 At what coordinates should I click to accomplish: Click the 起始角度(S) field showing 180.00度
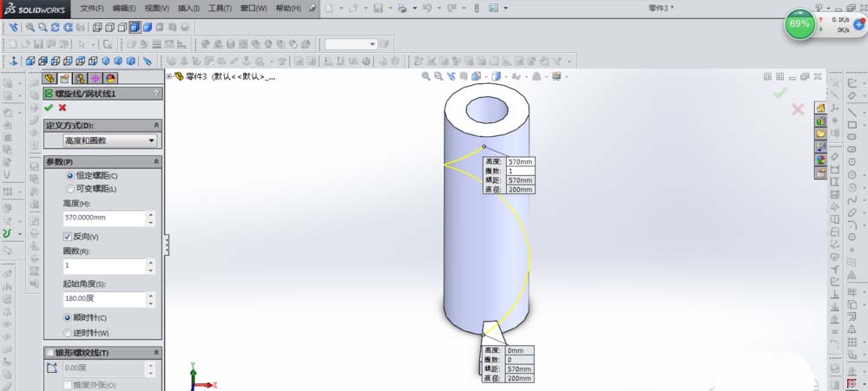[x=105, y=299]
